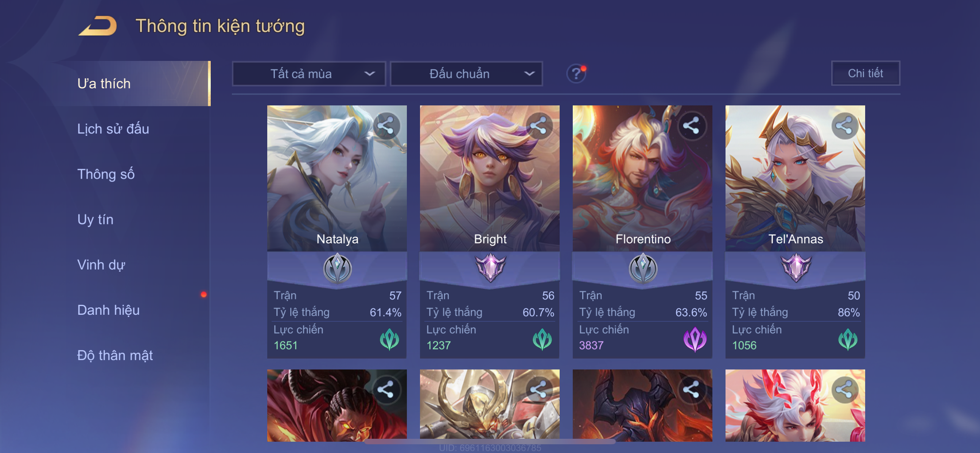Image resolution: width=980 pixels, height=453 pixels.
Task: Switch to the Lịch sử đấu tab
Action: 113,129
